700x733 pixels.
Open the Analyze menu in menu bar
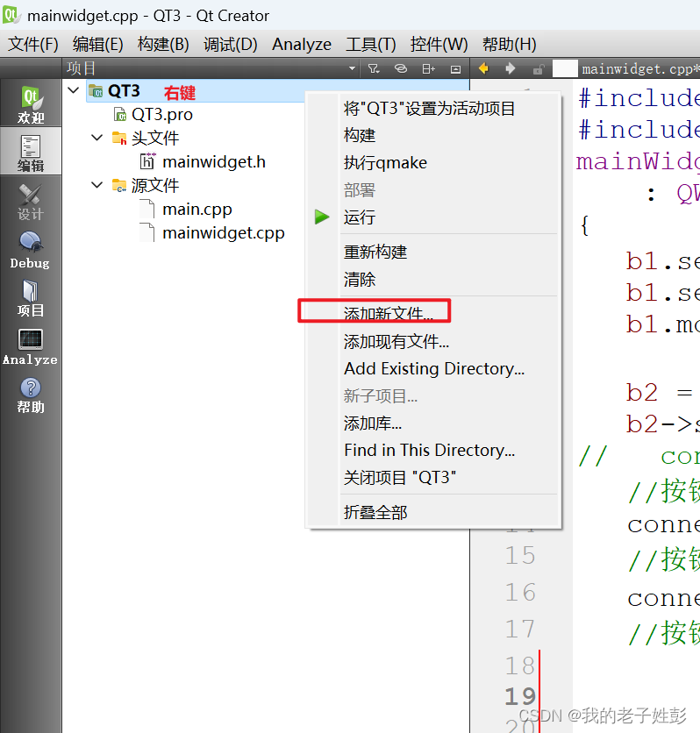tap(302, 45)
